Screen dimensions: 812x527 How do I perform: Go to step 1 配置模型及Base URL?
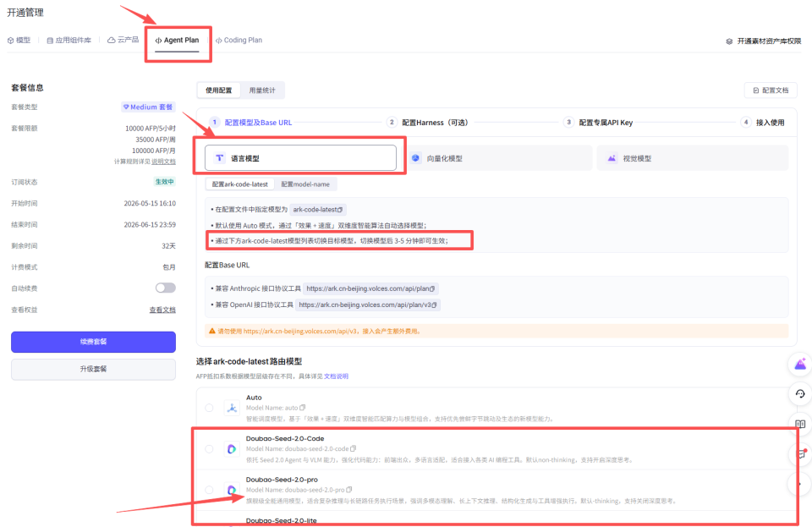pyautogui.click(x=250, y=122)
